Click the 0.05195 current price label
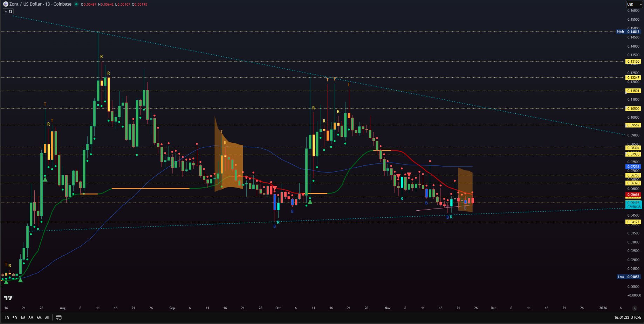The image size is (644, 324). coord(633,203)
